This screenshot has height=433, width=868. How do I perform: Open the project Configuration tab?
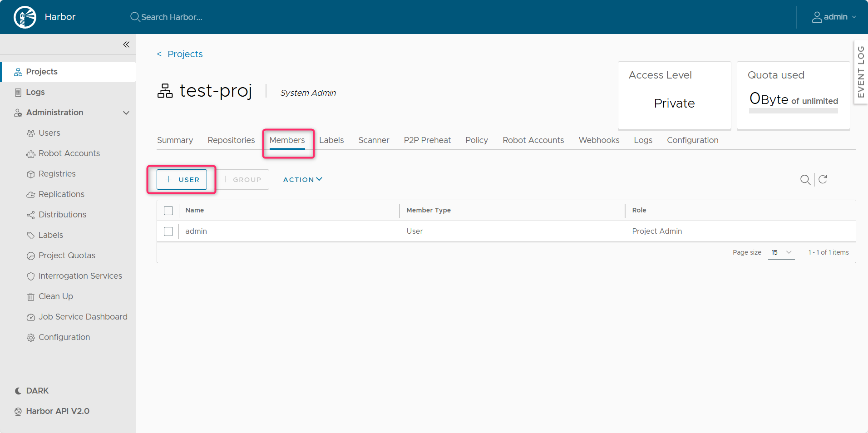(693, 140)
